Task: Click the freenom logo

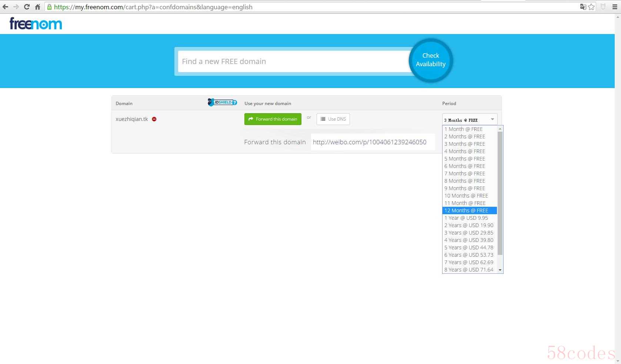Action: tap(36, 24)
